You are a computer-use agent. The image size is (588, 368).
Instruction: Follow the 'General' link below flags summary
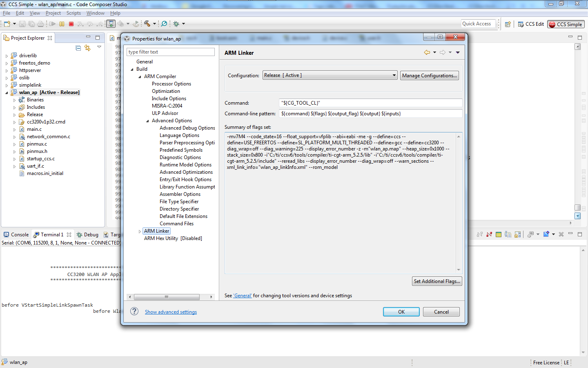tap(243, 296)
